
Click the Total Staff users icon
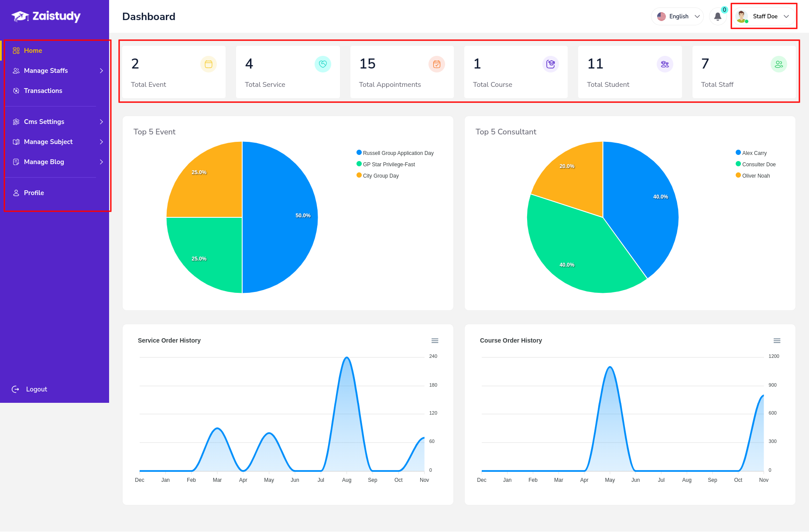coord(779,64)
